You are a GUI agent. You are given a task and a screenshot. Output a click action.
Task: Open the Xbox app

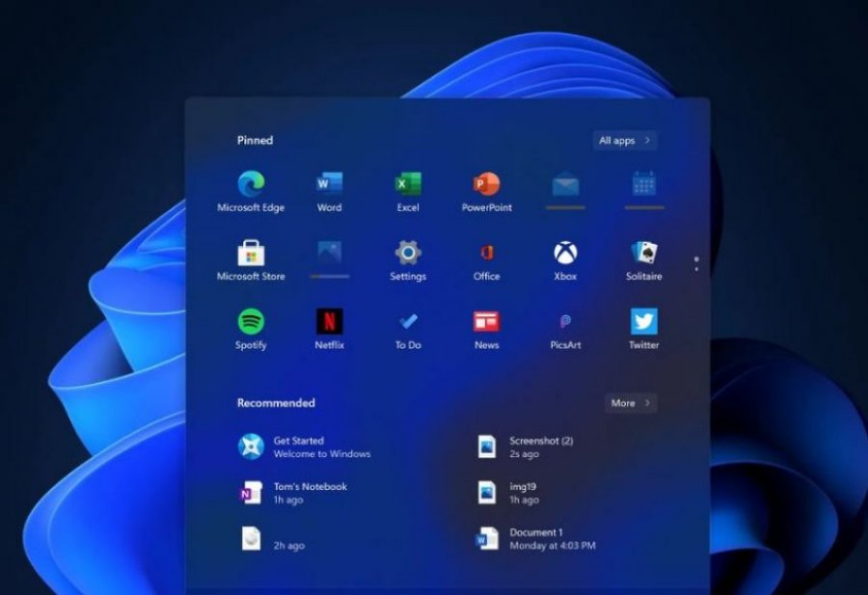tap(565, 260)
